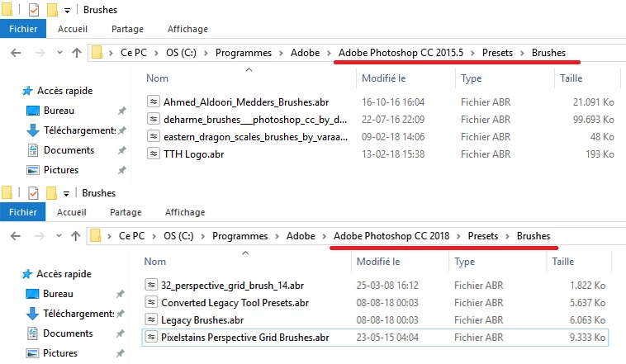
Task: Open 'Bureau' in the CC 2015.5 sidebar
Action: pyautogui.click(x=59, y=110)
